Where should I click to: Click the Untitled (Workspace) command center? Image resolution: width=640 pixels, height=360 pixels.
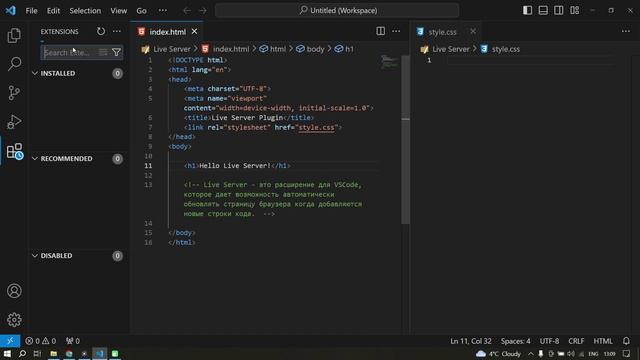[337, 11]
